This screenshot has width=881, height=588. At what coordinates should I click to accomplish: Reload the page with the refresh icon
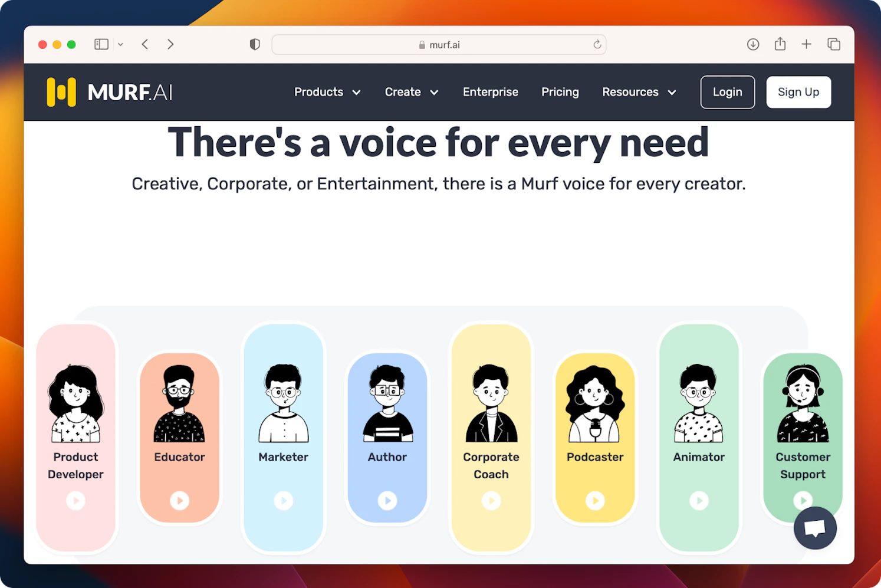pyautogui.click(x=597, y=44)
